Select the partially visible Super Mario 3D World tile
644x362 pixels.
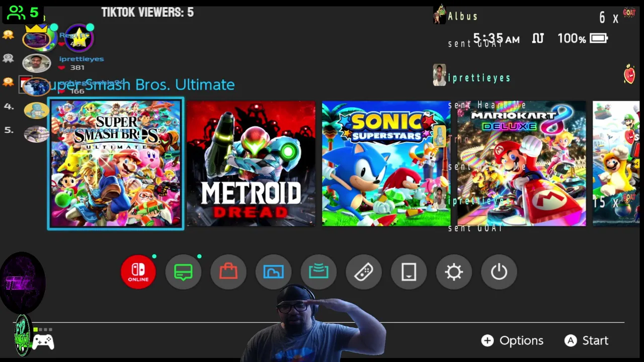click(616, 163)
